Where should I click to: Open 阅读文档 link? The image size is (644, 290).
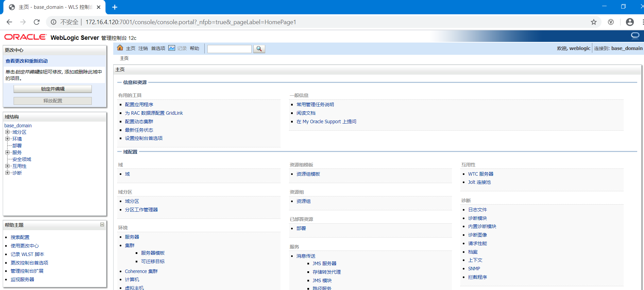(x=306, y=113)
